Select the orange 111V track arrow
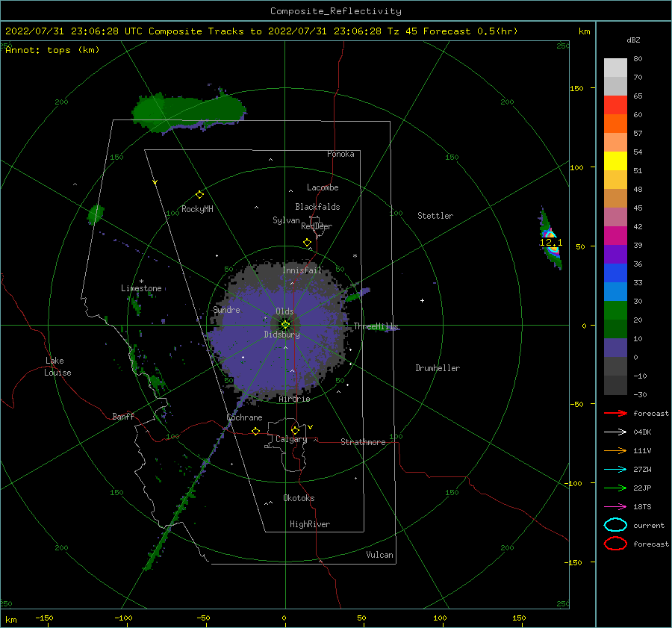The width and height of the screenshot is (672, 628). (615, 450)
